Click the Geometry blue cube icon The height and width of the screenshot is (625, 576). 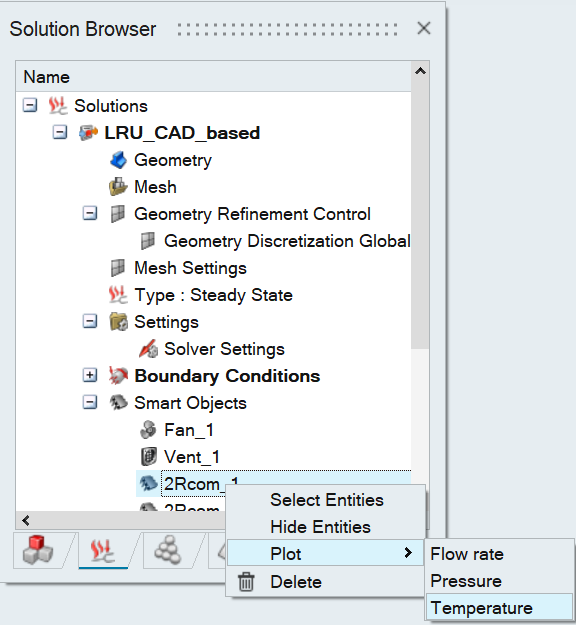coord(118,160)
